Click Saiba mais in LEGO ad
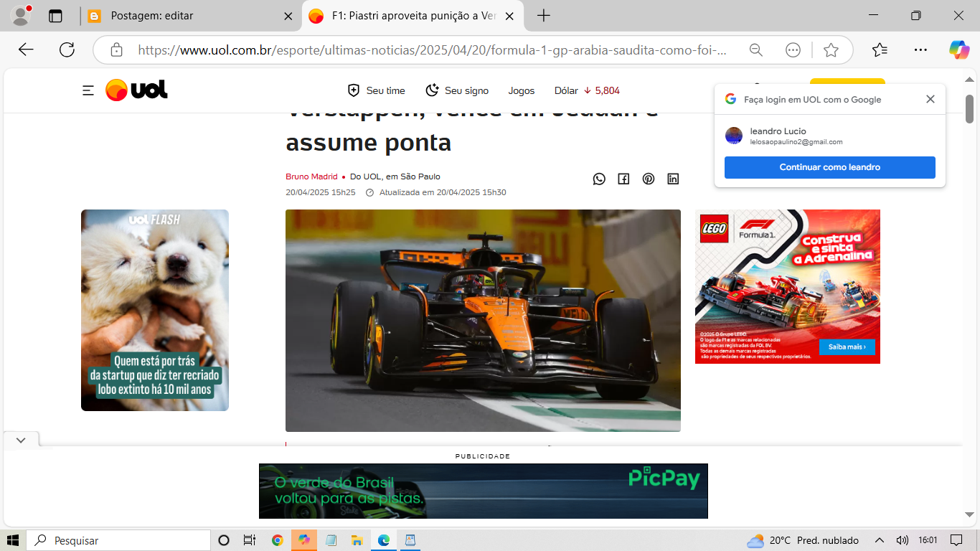The height and width of the screenshot is (551, 980). click(x=847, y=347)
